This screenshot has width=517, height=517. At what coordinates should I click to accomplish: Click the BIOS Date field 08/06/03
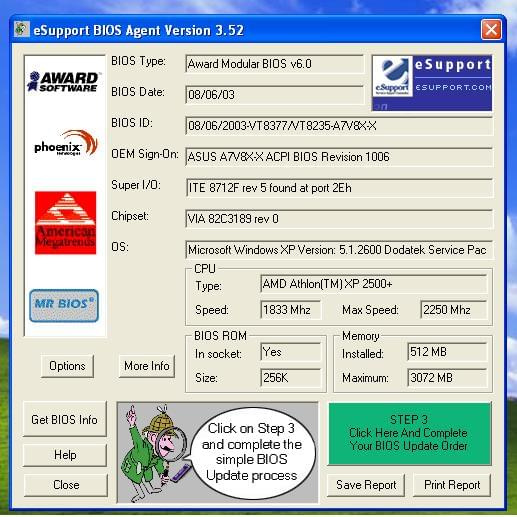[x=275, y=95]
